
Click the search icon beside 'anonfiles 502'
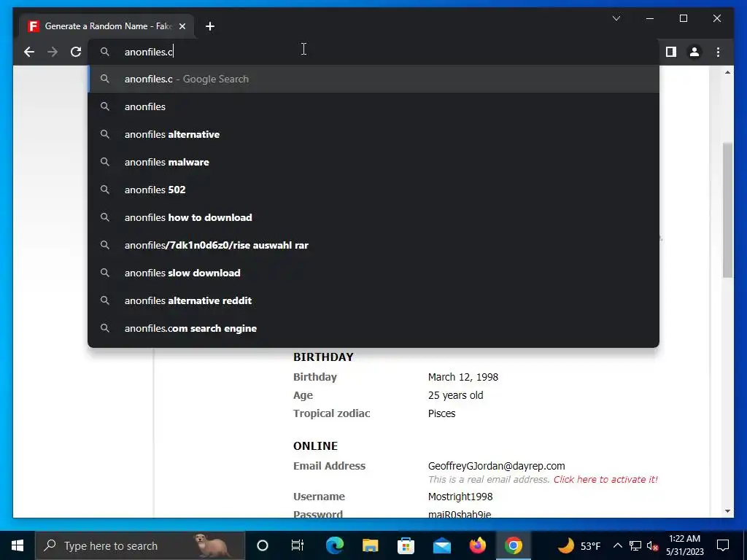click(105, 190)
